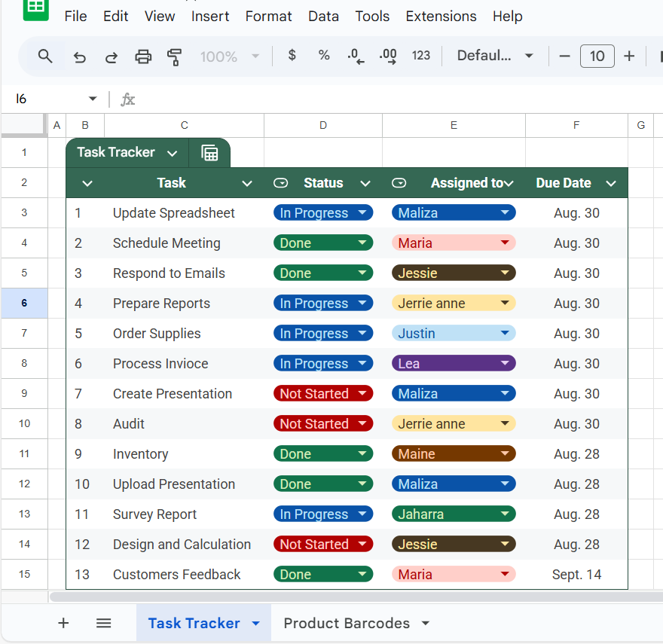Viewport: 663px width, 644px height.
Task: Click the undo arrow icon
Action: (80, 56)
